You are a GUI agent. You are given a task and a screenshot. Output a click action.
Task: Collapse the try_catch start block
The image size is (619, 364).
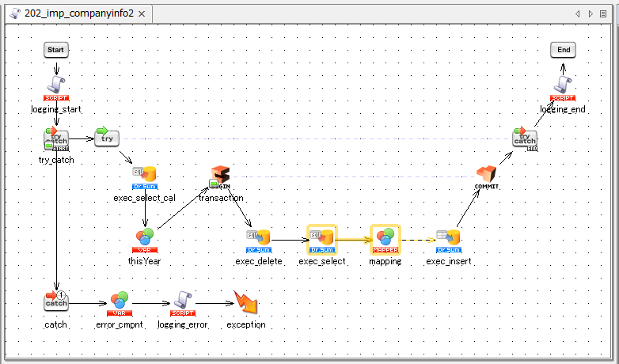(x=47, y=146)
